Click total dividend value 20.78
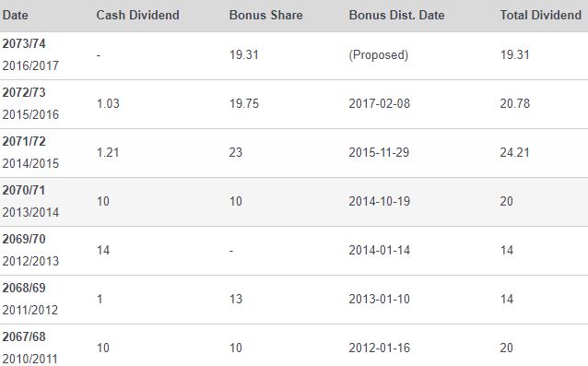 (514, 103)
